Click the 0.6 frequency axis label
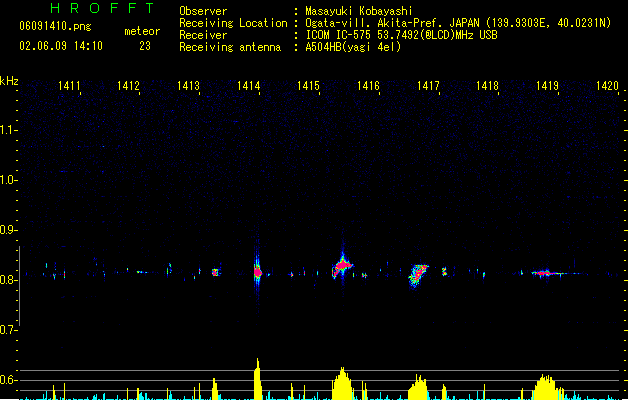This screenshot has height=400, width=629. pyautogui.click(x=8, y=380)
